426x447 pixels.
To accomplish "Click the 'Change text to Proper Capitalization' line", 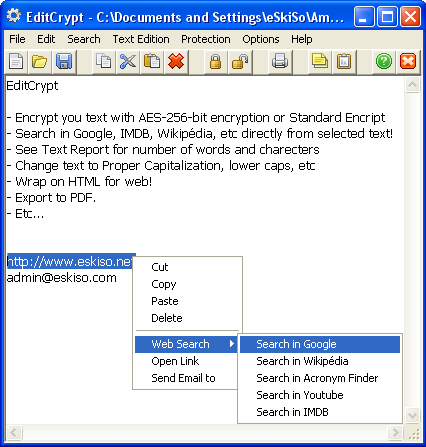I will [x=161, y=166].
